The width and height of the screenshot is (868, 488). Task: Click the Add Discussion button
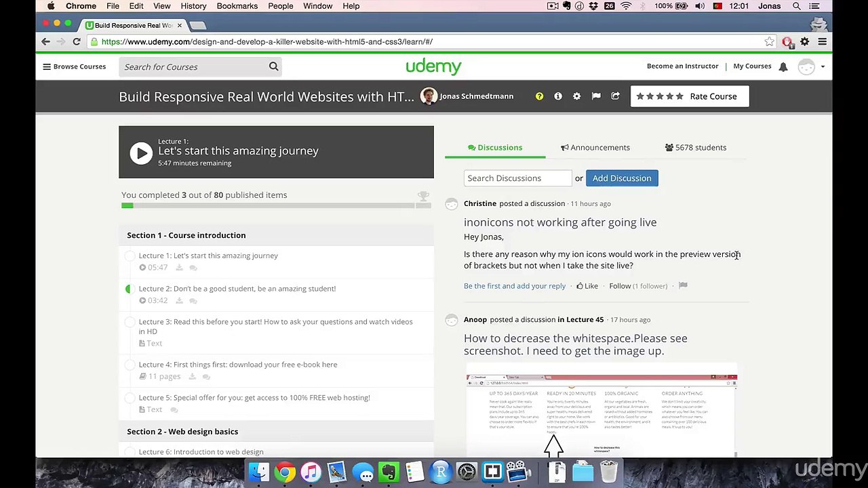click(622, 178)
